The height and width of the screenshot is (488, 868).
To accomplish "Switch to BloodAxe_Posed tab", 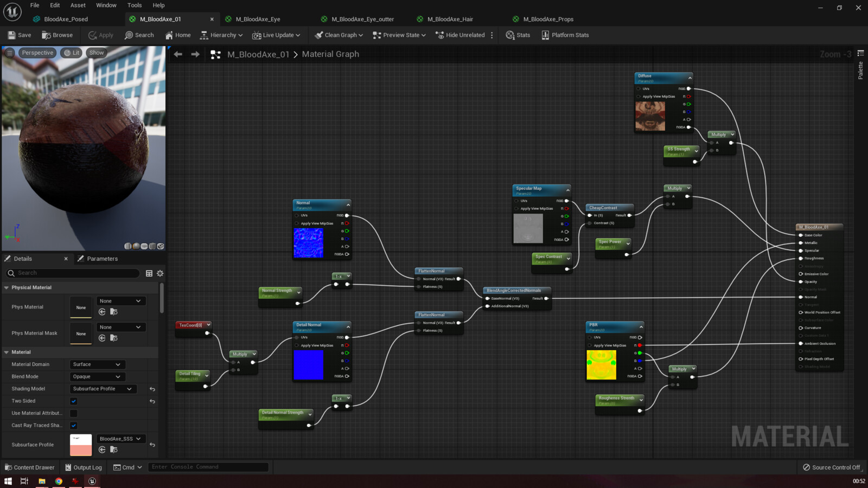I will (x=66, y=19).
